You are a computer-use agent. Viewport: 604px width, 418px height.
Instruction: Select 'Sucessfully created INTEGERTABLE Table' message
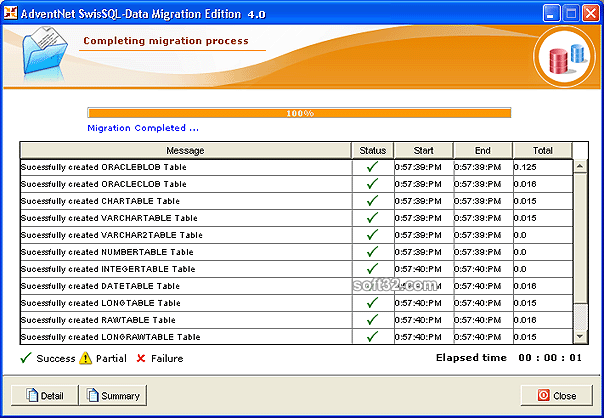tap(108, 269)
